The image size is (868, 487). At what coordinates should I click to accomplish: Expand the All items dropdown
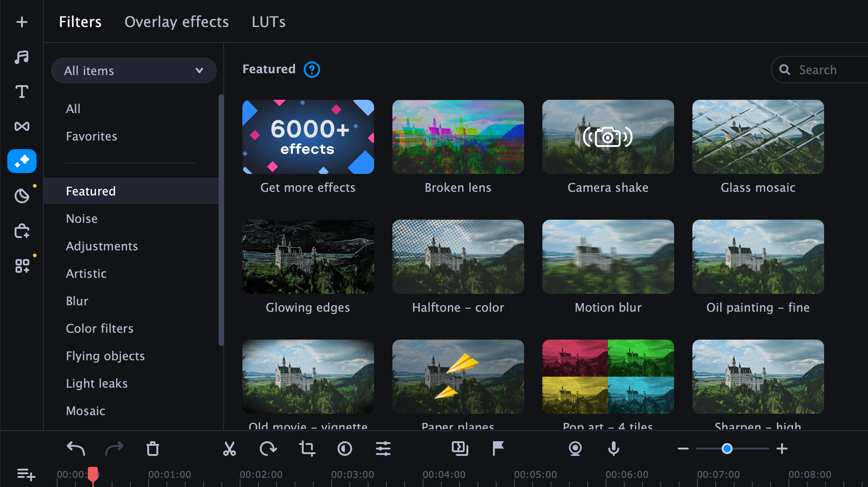click(134, 70)
